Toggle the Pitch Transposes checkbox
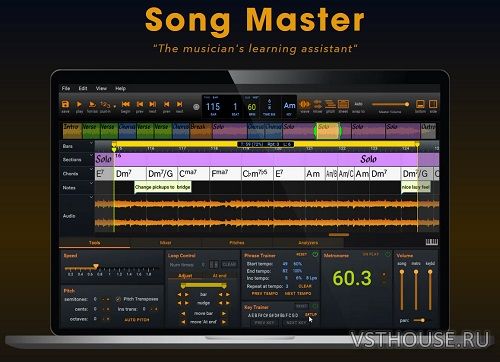The height and width of the screenshot is (362, 500). [x=118, y=299]
